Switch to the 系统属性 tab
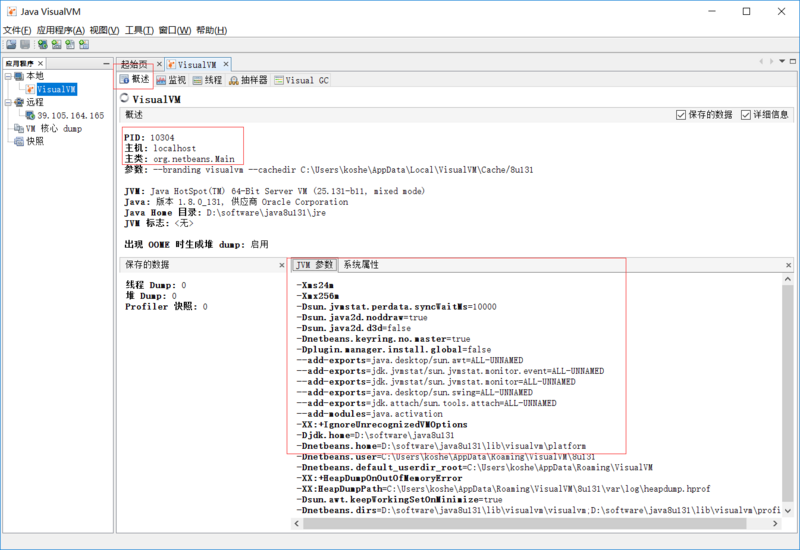The width and height of the screenshot is (800, 550). click(361, 265)
